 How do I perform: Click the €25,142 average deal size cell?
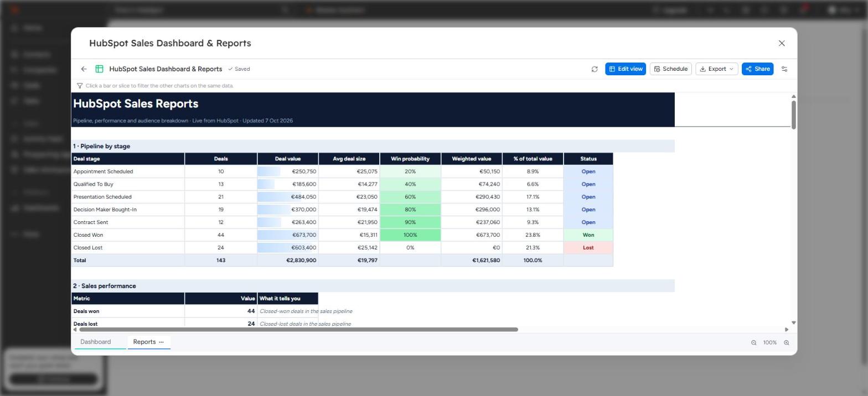(x=349, y=248)
